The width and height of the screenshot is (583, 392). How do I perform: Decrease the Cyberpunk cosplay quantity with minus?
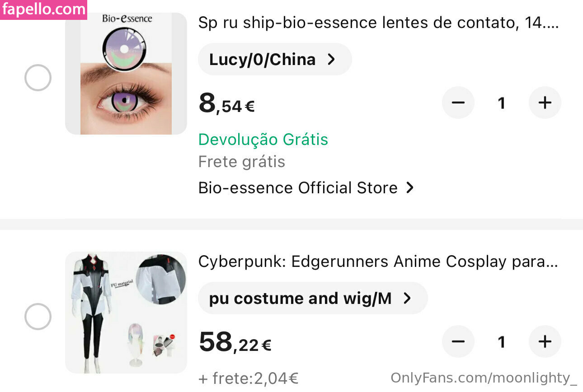(x=458, y=342)
